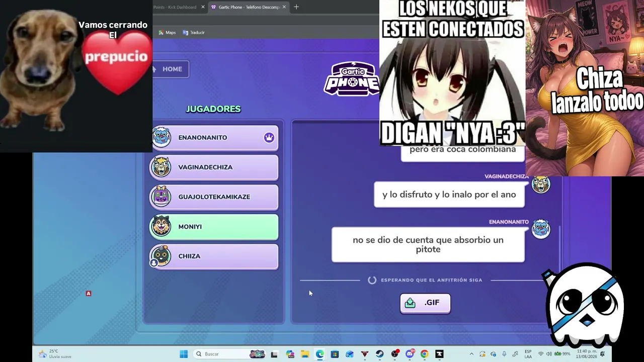Open the notifications bell in the taskbar

[602, 354]
